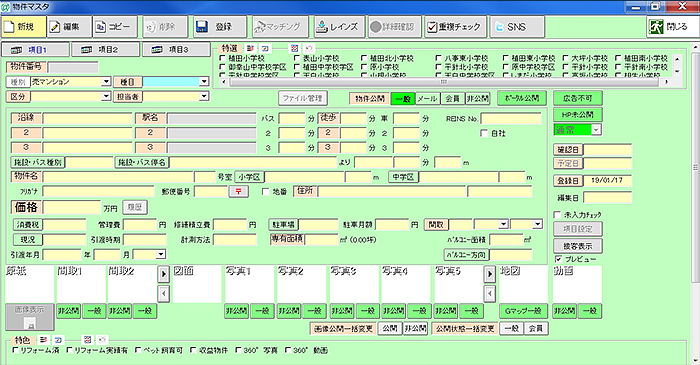The image size is (700, 365).
Task: Select 会員 in 物件公開 options
Action: point(453,99)
